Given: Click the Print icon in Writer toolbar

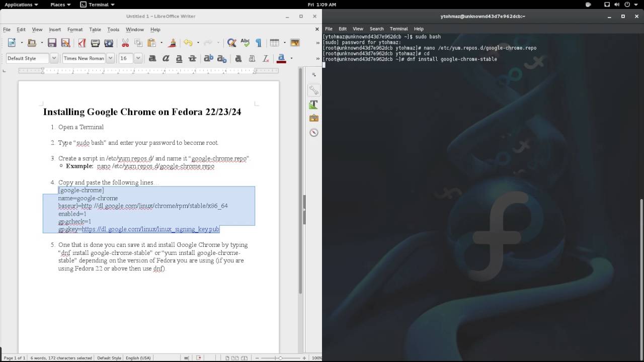Looking at the screenshot, I should click(x=95, y=43).
